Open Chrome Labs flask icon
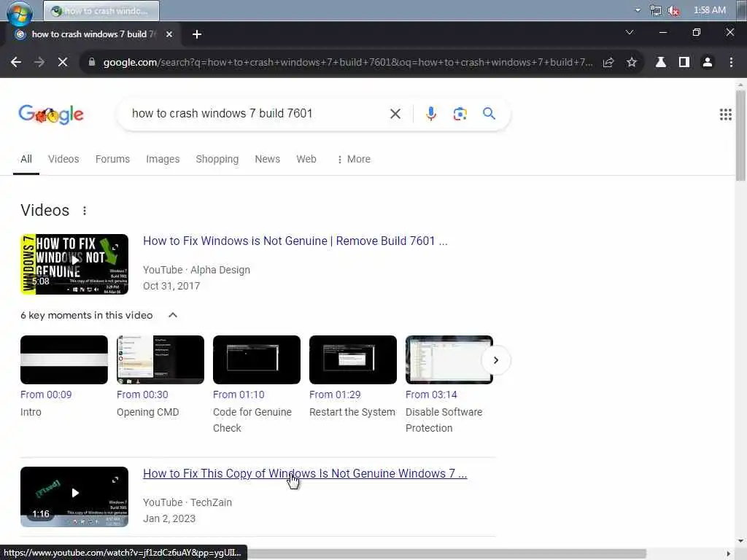 click(661, 63)
